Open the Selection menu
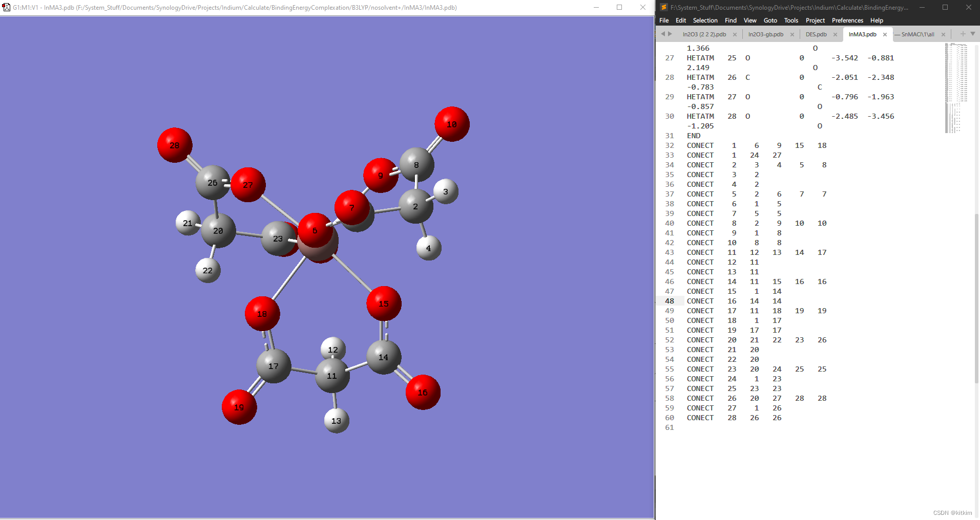 tap(705, 20)
